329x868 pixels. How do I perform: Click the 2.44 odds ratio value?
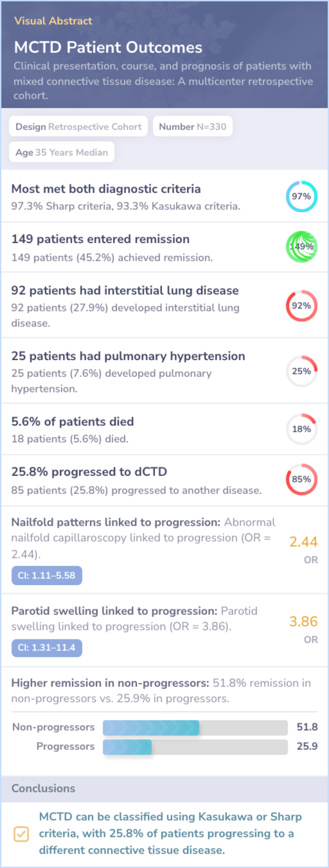pos(303,542)
